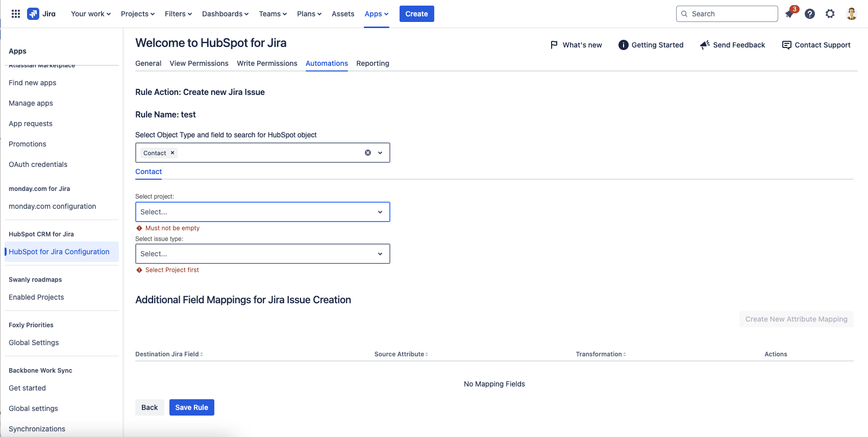Viewport: 868px width, 437px height.
Task: Expand the Projects menu
Action: [x=138, y=14]
